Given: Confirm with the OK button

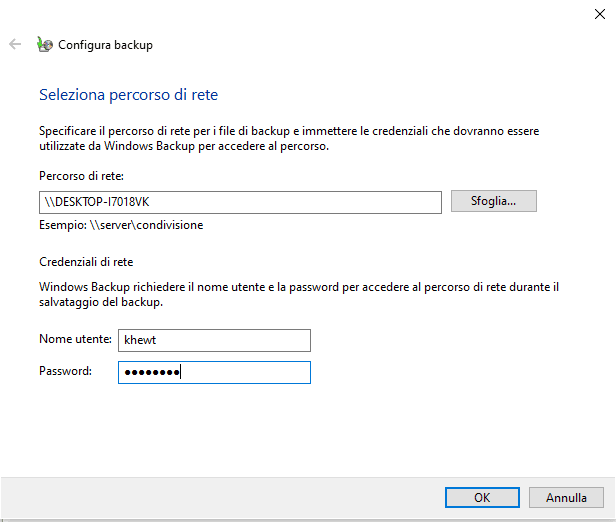Looking at the screenshot, I should point(482,497).
